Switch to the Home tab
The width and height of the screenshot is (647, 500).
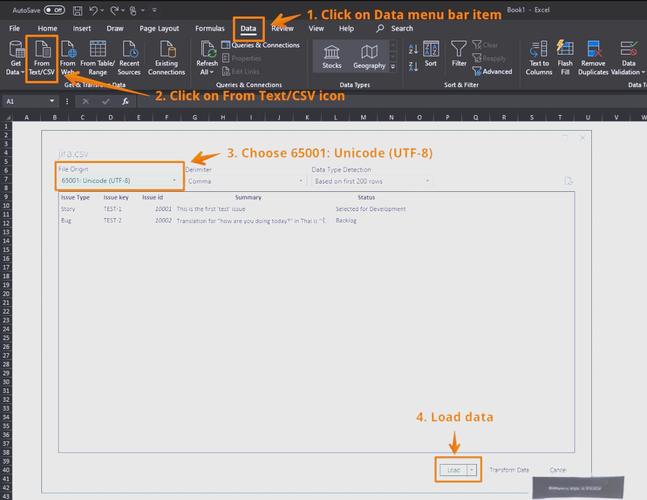[47, 28]
